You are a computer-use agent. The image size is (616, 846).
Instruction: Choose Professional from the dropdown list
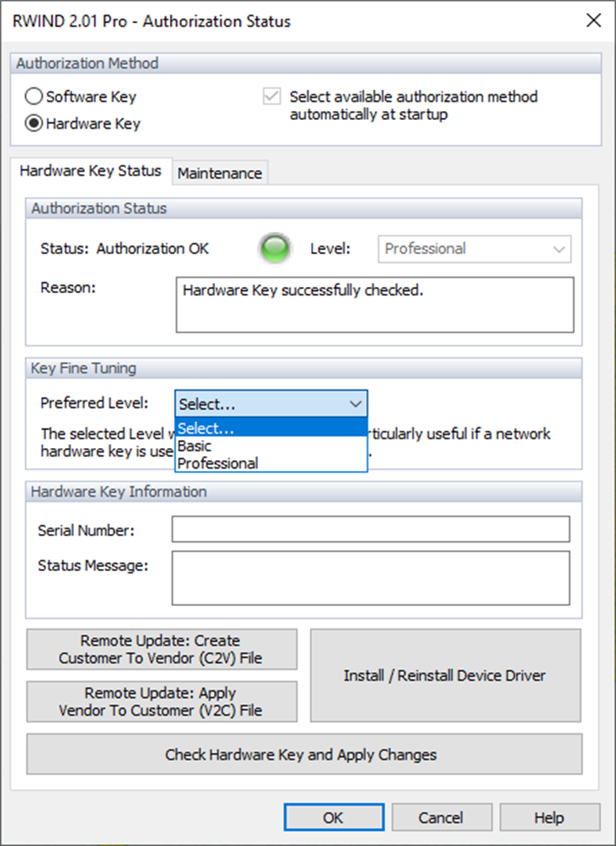(x=218, y=463)
